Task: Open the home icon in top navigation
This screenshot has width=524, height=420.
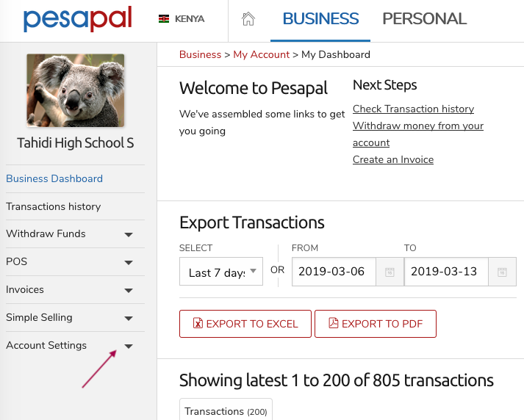Action: pos(248,18)
